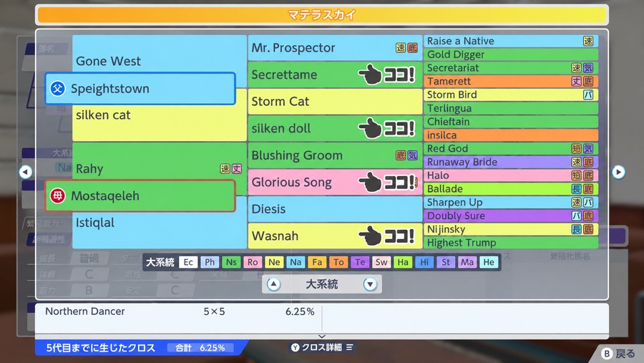Select the Ec lineage swatch
Image resolution: width=644 pixels, height=363 pixels.
tap(188, 262)
